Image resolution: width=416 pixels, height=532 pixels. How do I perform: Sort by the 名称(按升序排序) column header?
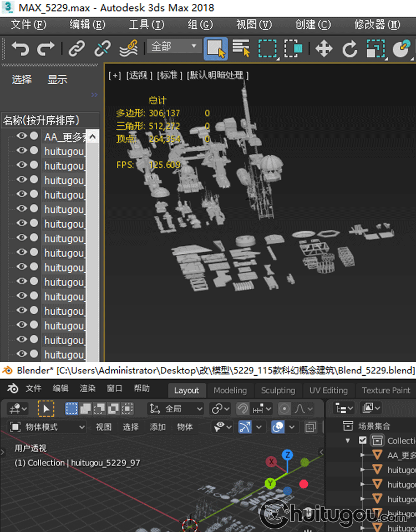(50, 120)
